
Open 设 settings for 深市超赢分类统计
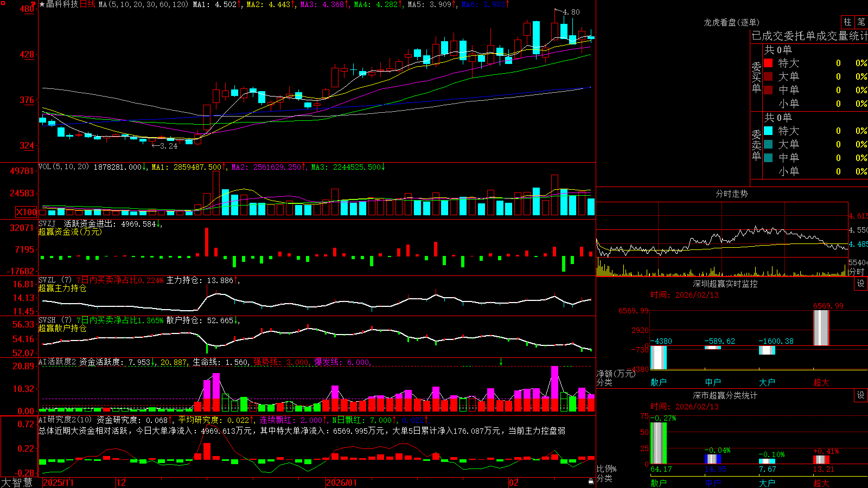861,395
